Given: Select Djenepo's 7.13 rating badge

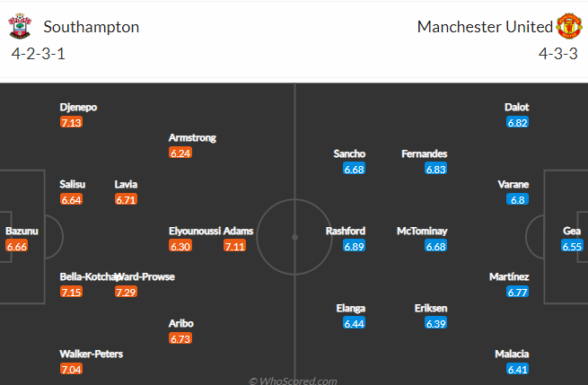Looking at the screenshot, I should [x=71, y=122].
